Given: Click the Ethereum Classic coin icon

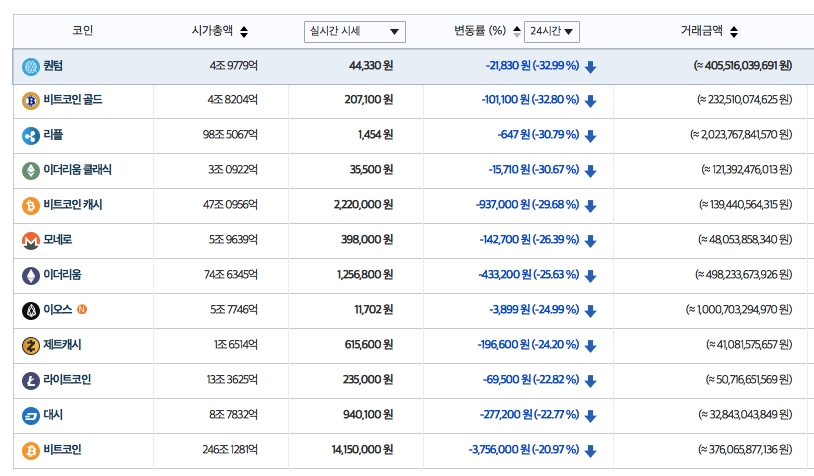Looking at the screenshot, I should coord(31,170).
